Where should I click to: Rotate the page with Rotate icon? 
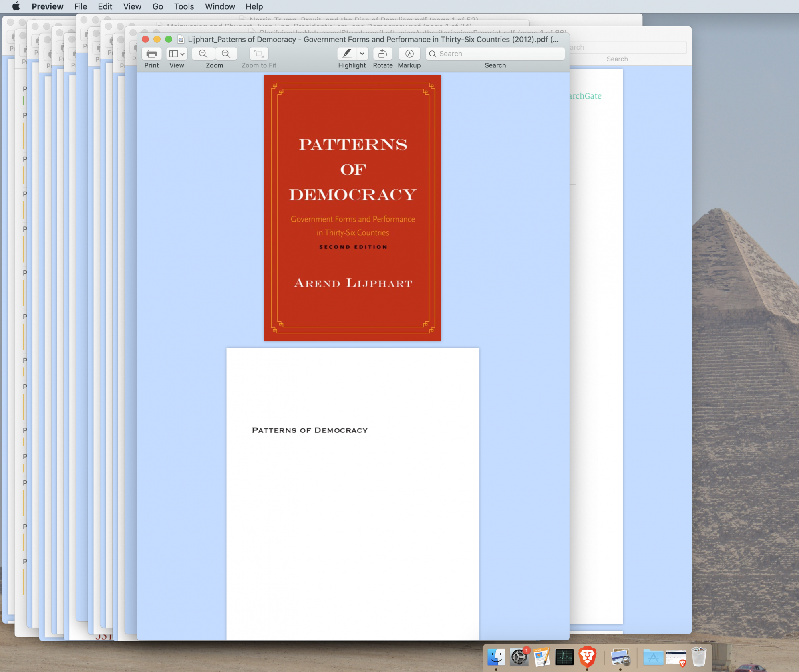click(382, 54)
